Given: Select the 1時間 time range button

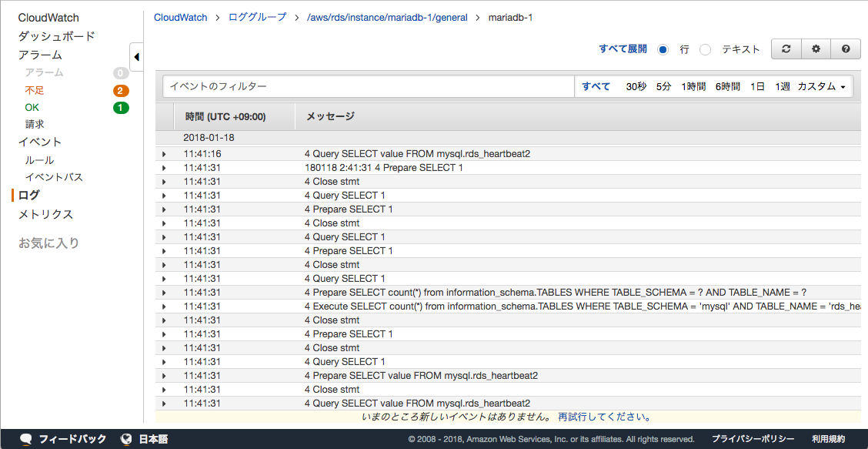Looking at the screenshot, I should click(x=693, y=87).
